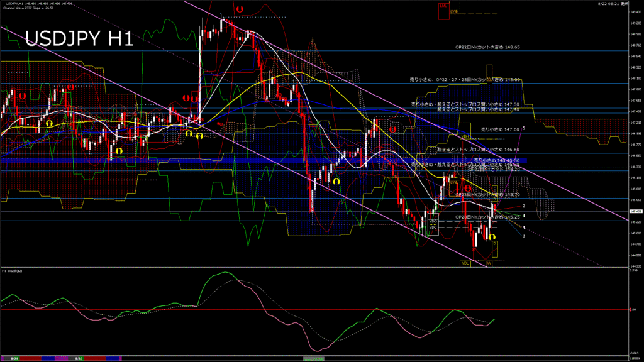Click the large USDJPY H1 chart title
Image resolution: width=644 pixels, height=362 pixels.
coord(79,39)
